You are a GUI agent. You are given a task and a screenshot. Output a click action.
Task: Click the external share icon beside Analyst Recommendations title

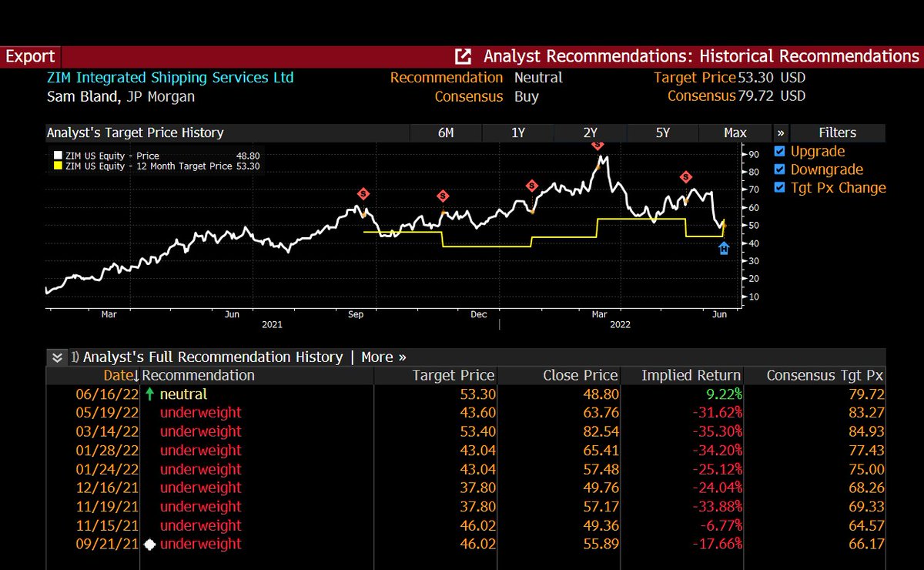click(462, 56)
